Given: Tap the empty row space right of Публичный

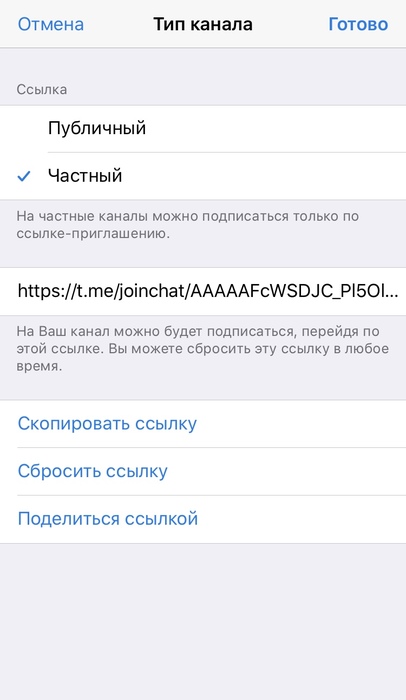Looking at the screenshot, I should click(x=275, y=129).
